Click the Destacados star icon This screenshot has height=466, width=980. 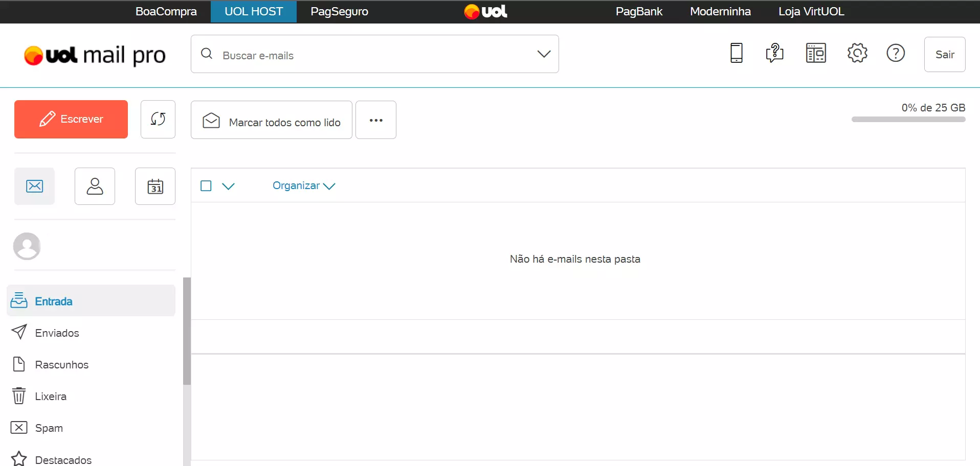(19, 459)
